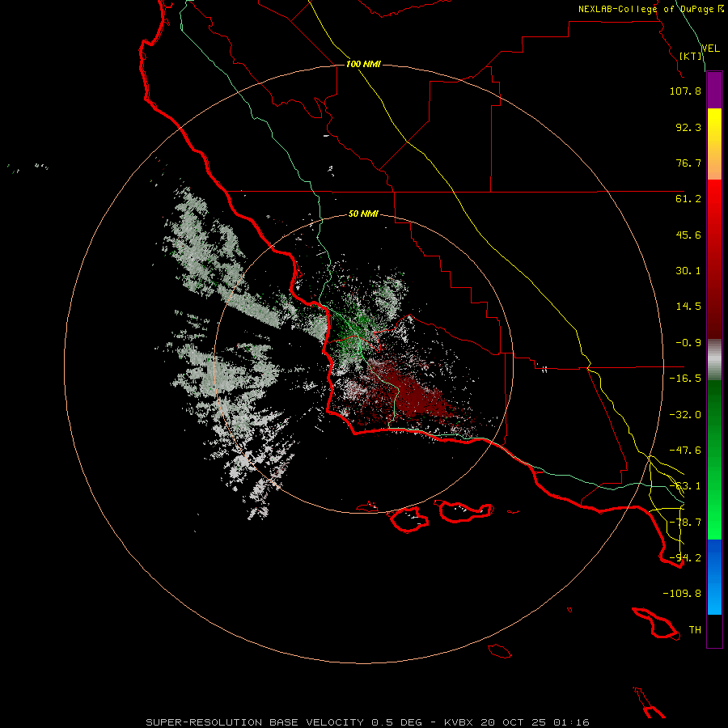Click the 107.8 scale value

(685, 91)
